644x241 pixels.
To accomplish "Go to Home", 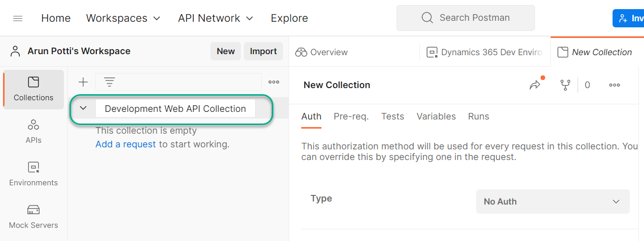I will [56, 18].
